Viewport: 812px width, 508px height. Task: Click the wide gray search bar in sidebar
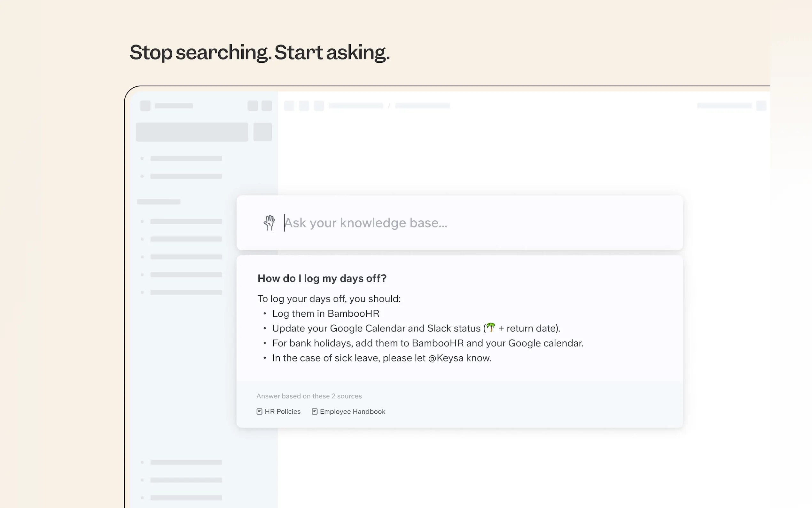click(x=192, y=132)
